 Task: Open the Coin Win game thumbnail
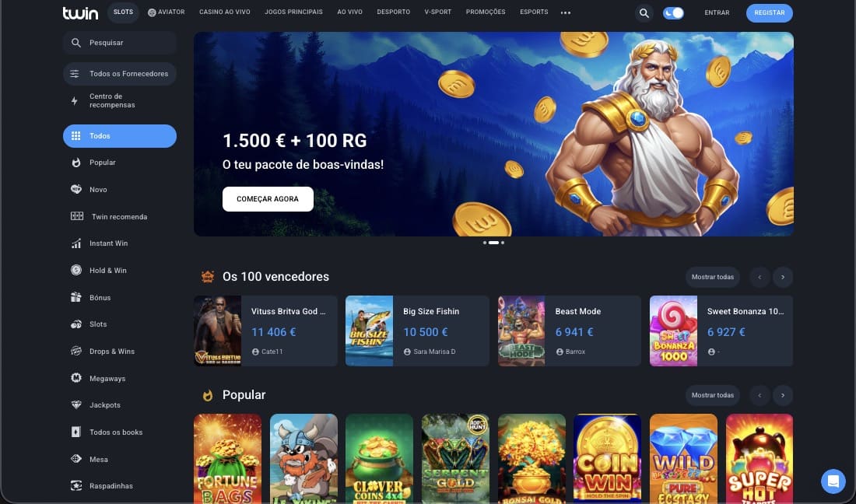pos(607,458)
